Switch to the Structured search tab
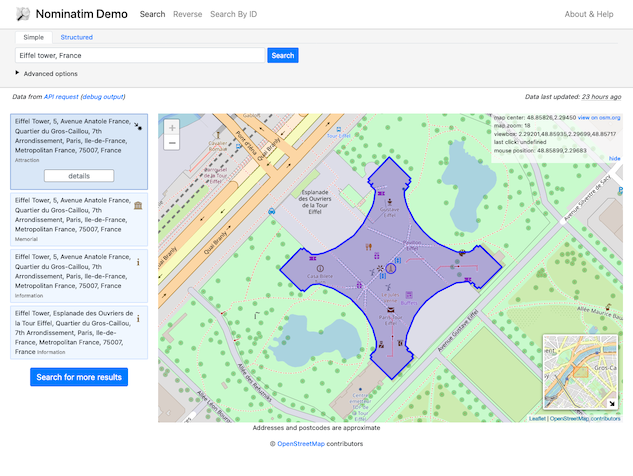The image size is (633, 476). (77, 37)
